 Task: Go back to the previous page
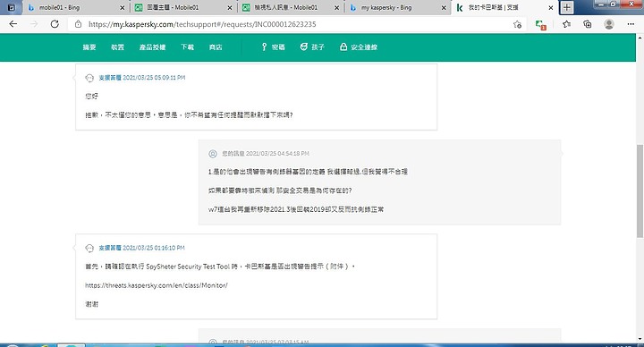coord(13,24)
